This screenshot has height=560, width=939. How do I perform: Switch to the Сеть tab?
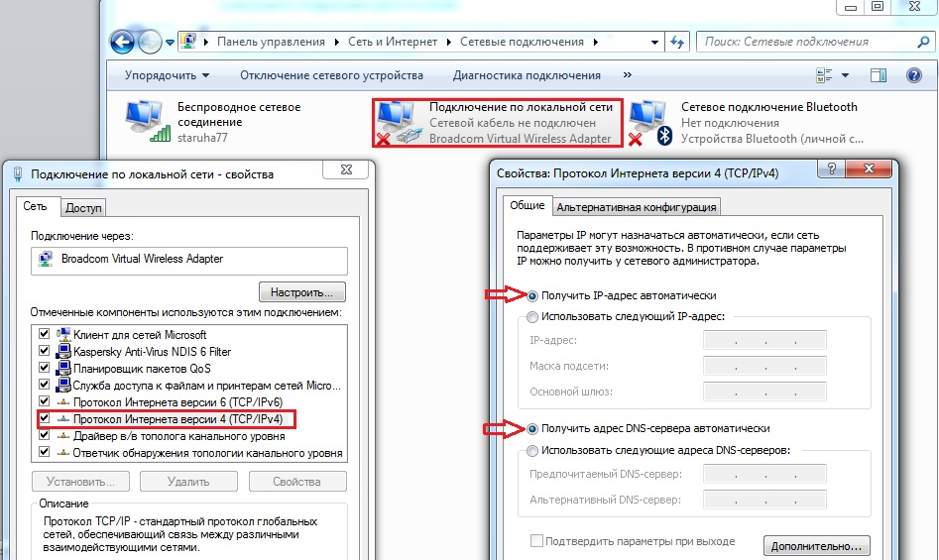tap(35, 206)
